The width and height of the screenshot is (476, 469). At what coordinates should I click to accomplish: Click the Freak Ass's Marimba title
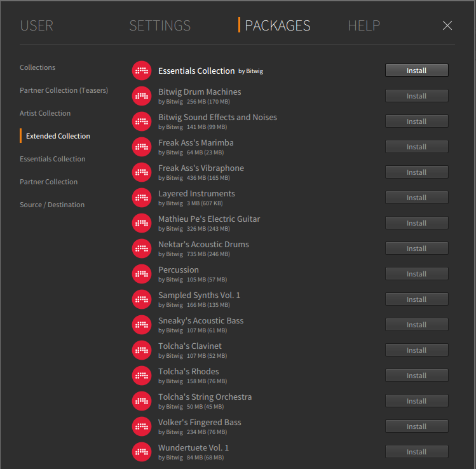pyautogui.click(x=196, y=143)
